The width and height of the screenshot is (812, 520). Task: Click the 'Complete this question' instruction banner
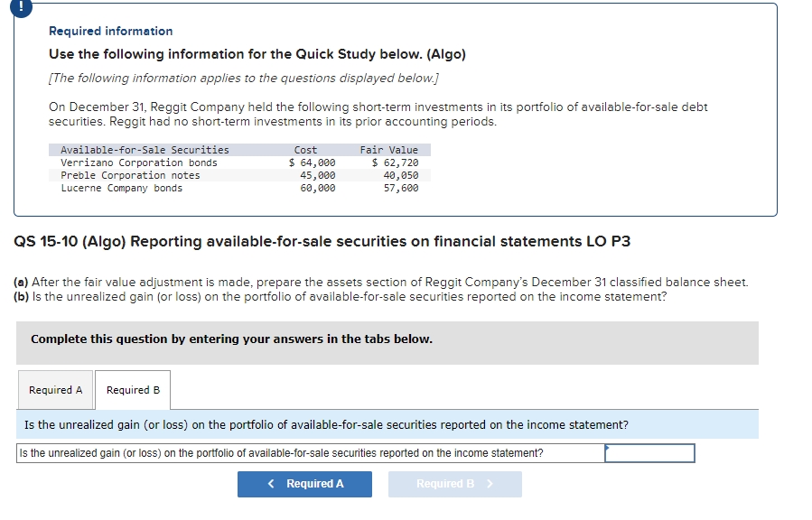[231, 339]
